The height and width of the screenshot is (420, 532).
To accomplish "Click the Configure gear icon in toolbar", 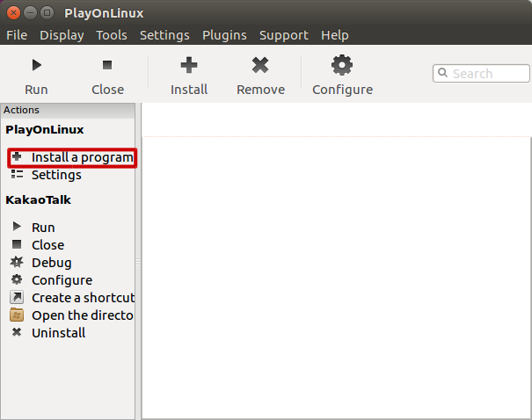I will [342, 65].
